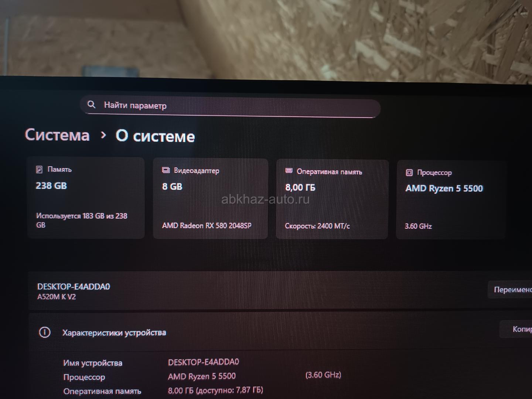Click the Переименовать rename PC button

tap(510, 290)
